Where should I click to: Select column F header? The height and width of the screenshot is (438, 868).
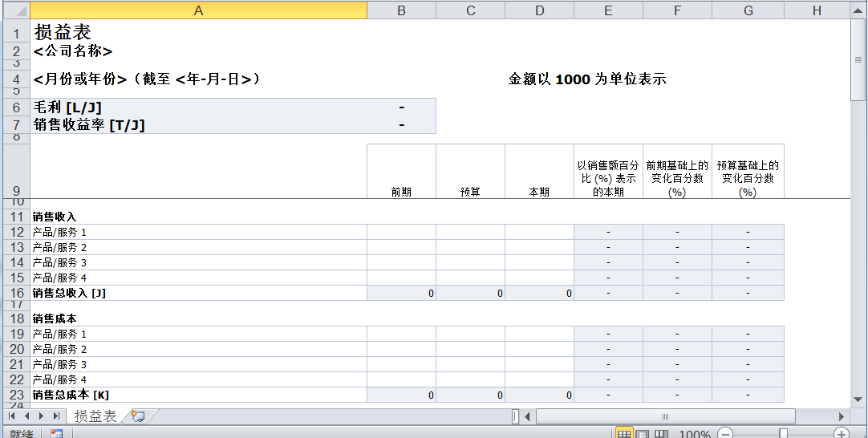pyautogui.click(x=678, y=10)
